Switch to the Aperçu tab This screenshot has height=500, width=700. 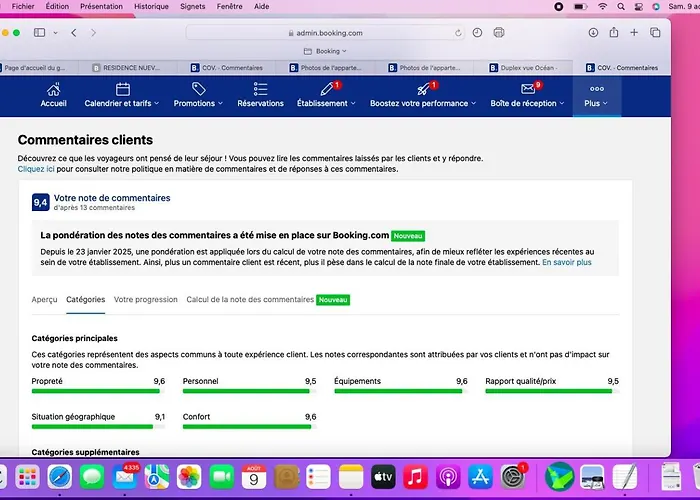click(44, 299)
